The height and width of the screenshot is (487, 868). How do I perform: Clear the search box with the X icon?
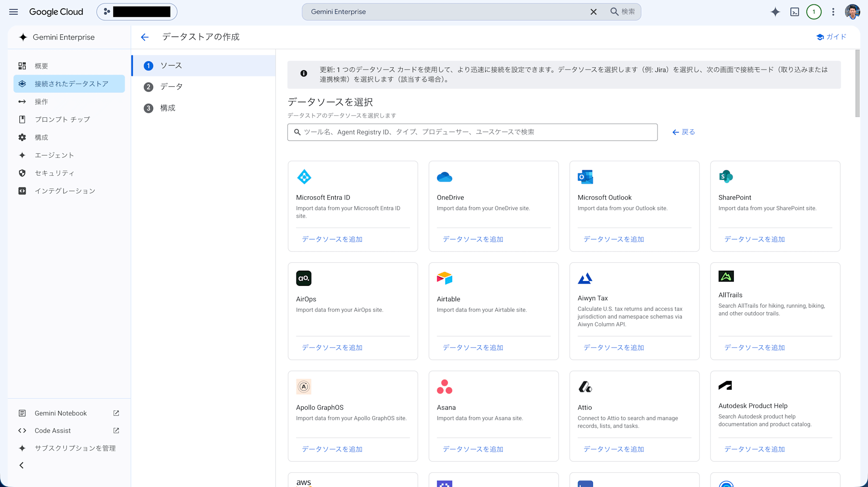[x=593, y=12]
